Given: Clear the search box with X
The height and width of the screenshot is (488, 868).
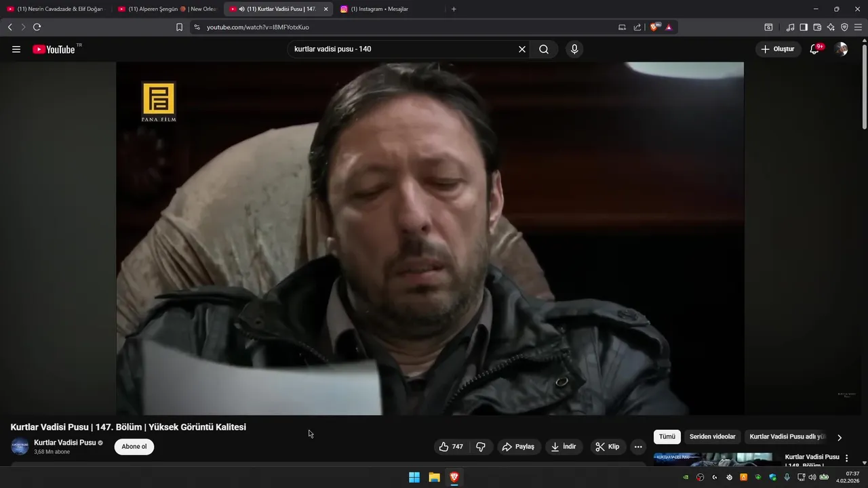Looking at the screenshot, I should click(522, 49).
